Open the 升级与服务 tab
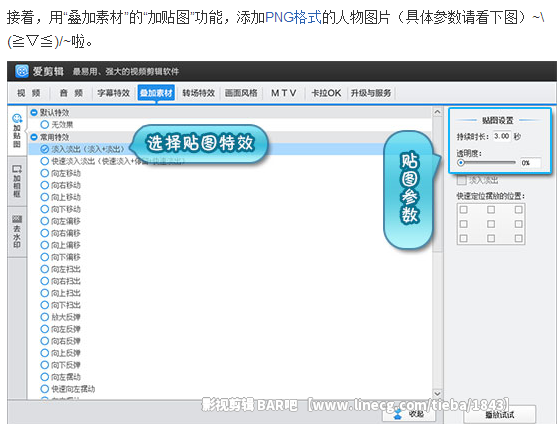Image resolution: width=557 pixels, height=424 pixels. 371,93
